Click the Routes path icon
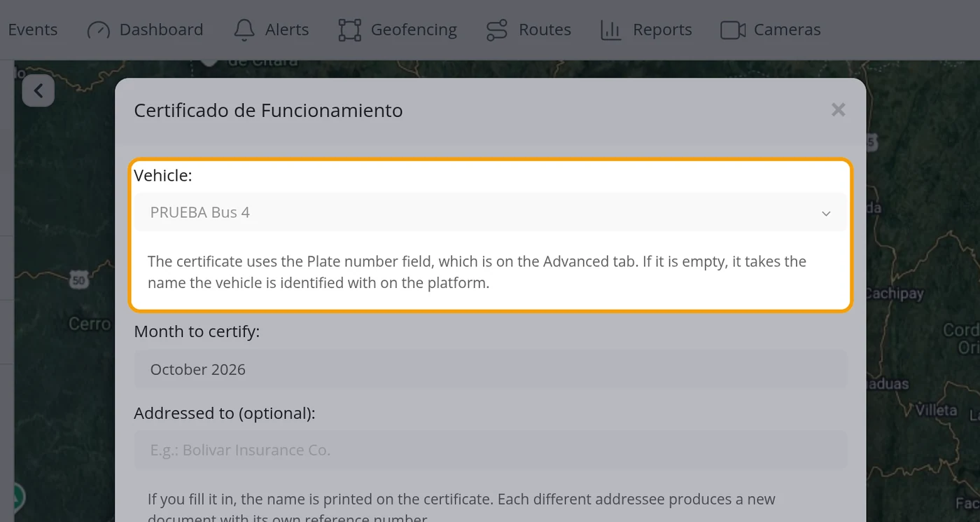The height and width of the screenshot is (522, 980). point(497,30)
